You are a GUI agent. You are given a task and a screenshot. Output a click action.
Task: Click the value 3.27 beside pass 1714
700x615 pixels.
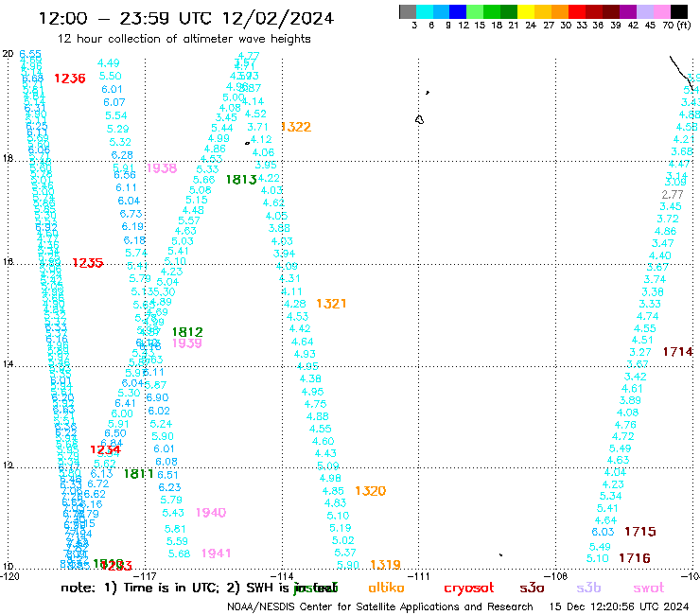pos(640,352)
